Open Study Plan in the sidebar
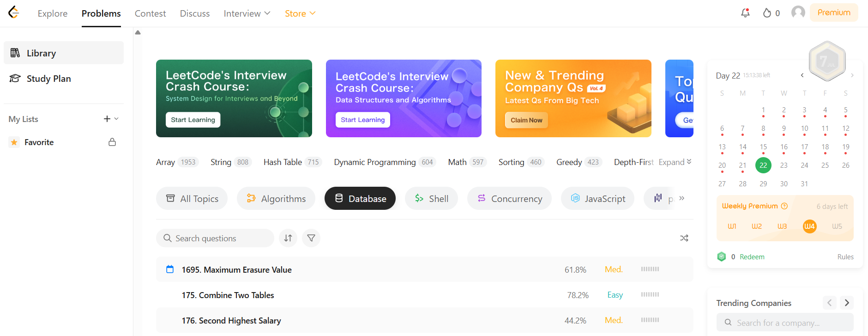 (64, 79)
